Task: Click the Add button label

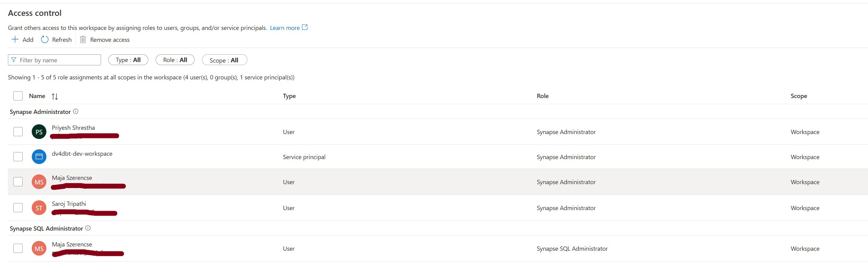Action: click(28, 40)
